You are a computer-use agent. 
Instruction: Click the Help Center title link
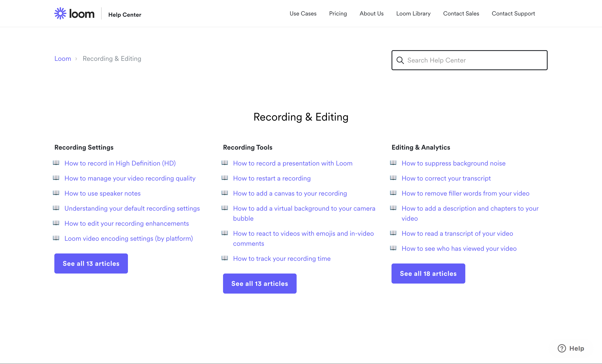click(125, 15)
